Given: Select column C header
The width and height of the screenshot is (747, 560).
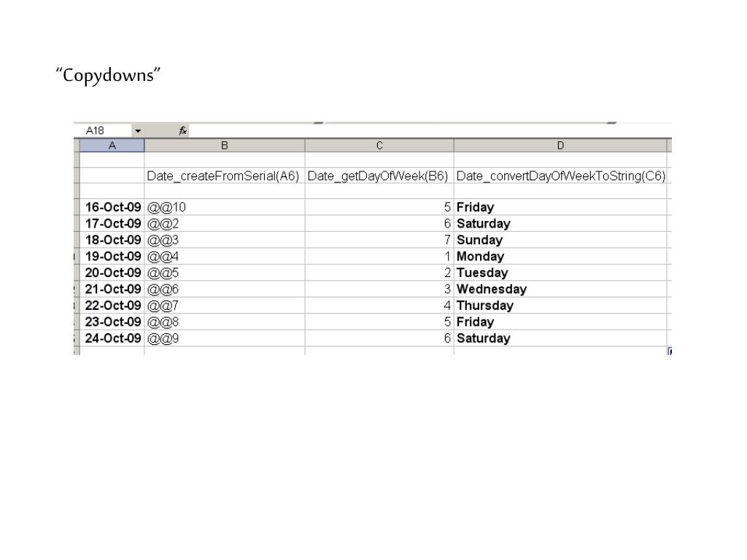Looking at the screenshot, I should [x=379, y=146].
